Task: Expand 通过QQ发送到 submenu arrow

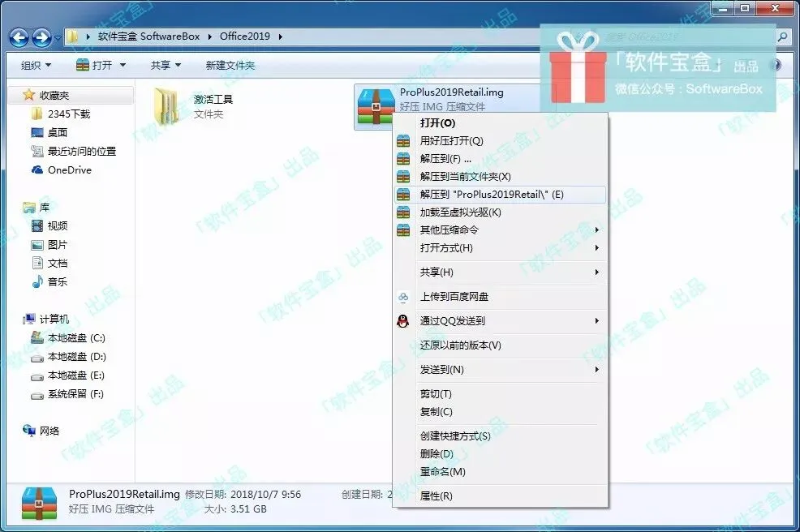Action: (596, 321)
